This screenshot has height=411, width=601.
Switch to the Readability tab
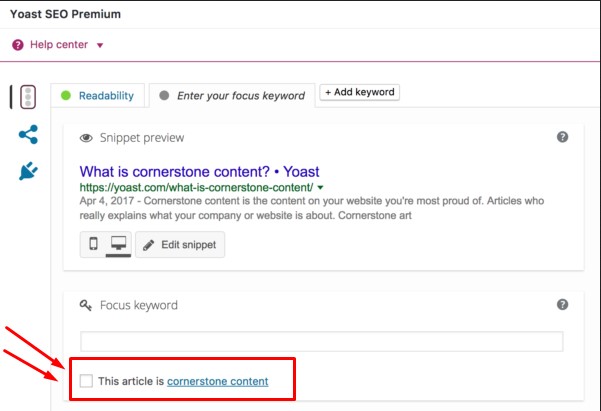click(x=97, y=95)
